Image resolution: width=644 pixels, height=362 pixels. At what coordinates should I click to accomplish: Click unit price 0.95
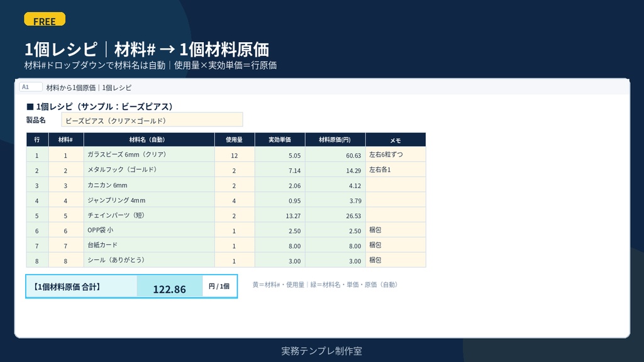(280, 200)
